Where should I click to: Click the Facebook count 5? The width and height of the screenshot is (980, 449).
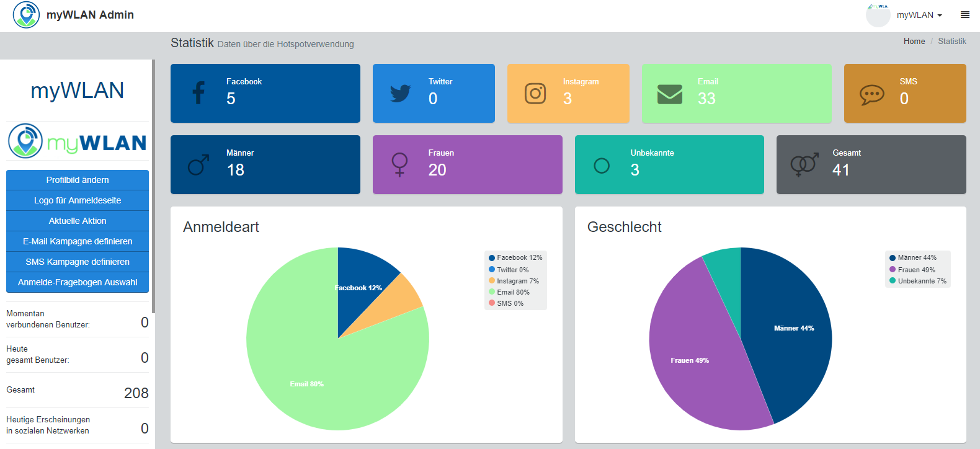click(x=231, y=99)
